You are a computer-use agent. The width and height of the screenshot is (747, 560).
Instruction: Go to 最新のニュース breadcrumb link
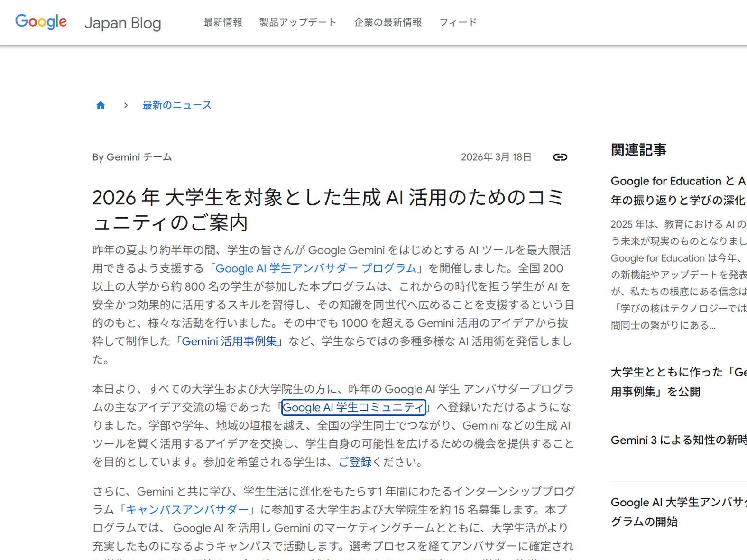click(x=177, y=105)
